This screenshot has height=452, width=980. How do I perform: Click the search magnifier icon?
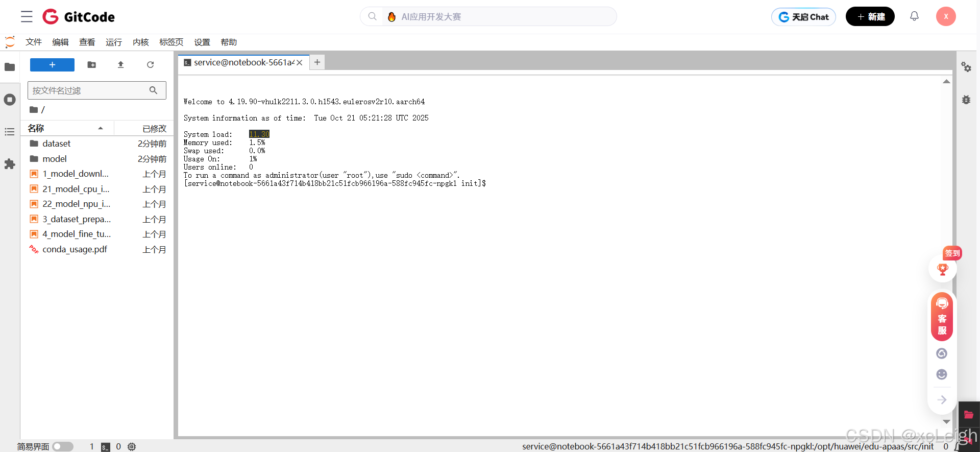click(x=373, y=16)
